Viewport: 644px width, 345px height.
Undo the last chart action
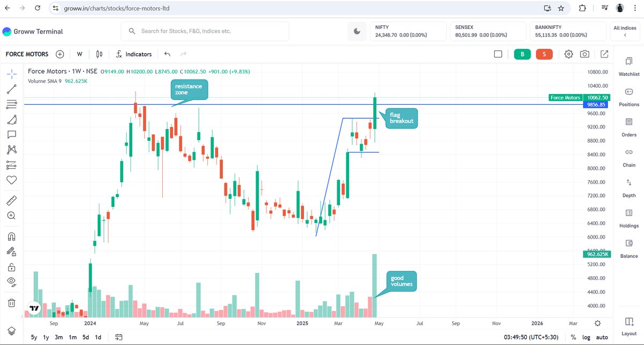(x=167, y=54)
